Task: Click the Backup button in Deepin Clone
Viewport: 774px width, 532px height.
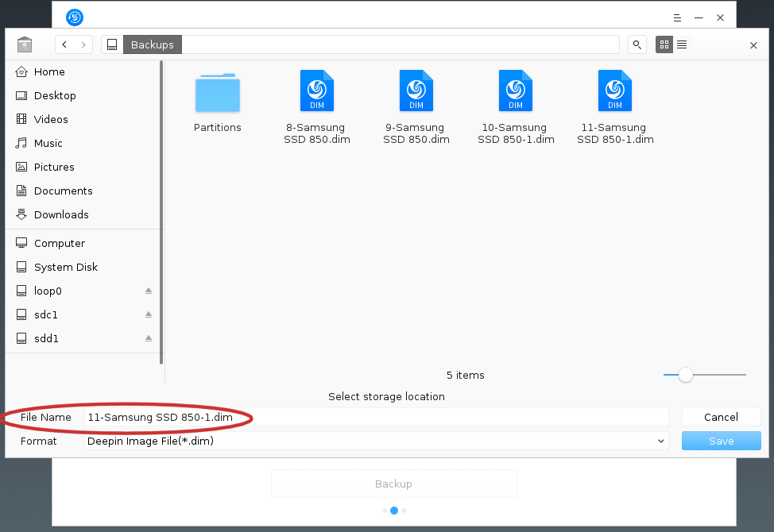Action: pos(393,484)
